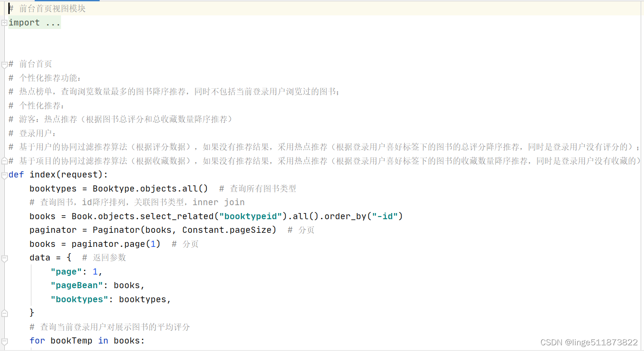Click the '# 个性化推荐:' comment line
Screen dimensions: 644x351
37,105
